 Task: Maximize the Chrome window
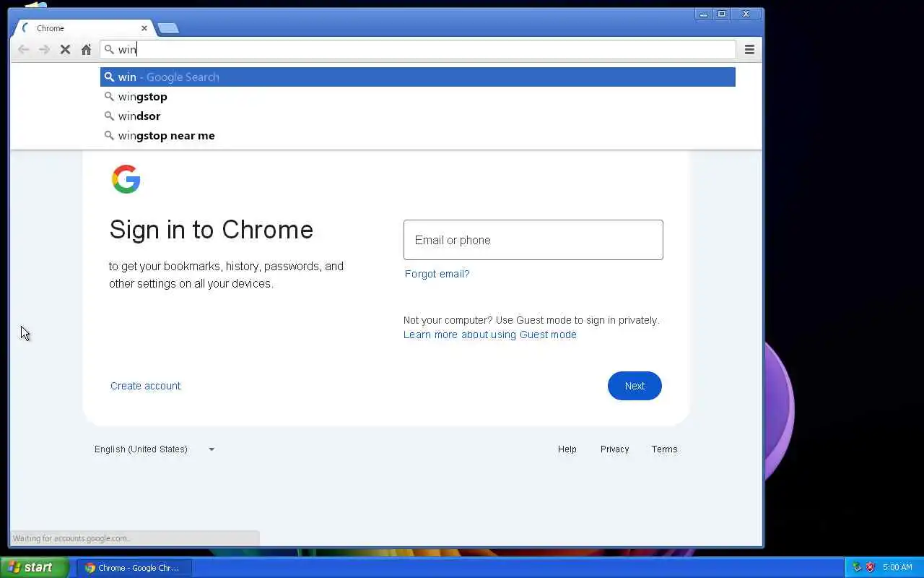pyautogui.click(x=722, y=14)
